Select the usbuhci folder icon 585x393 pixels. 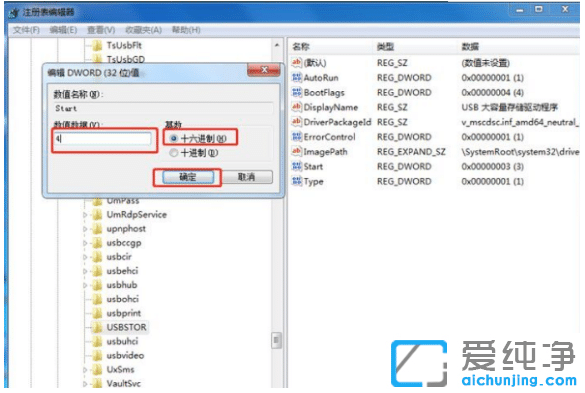click(x=97, y=341)
